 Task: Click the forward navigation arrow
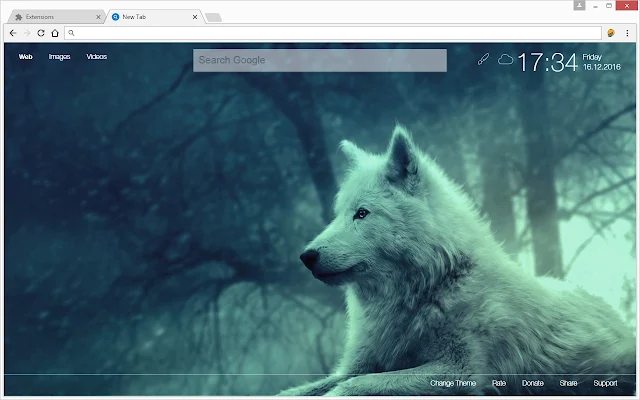[x=27, y=33]
